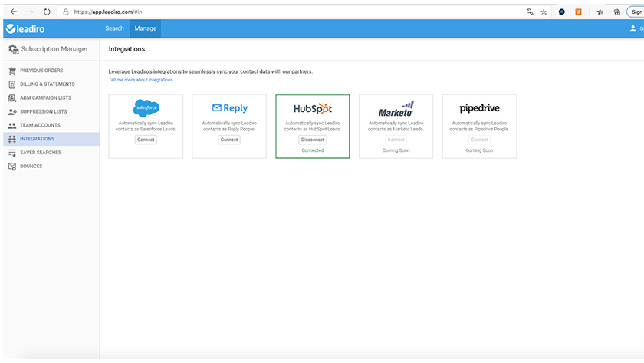The width and height of the screenshot is (644, 363).
Task: Click the Saved Searches icon
Action: (x=12, y=153)
